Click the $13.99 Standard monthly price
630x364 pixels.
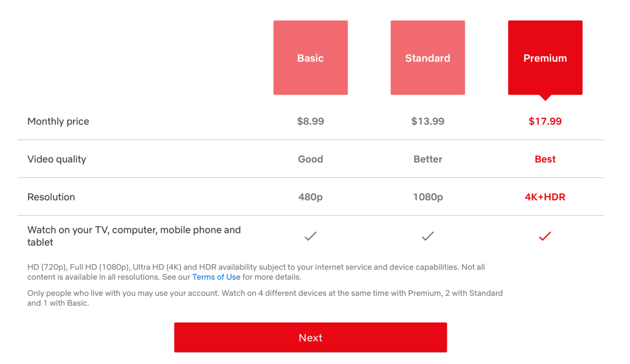[x=428, y=121]
